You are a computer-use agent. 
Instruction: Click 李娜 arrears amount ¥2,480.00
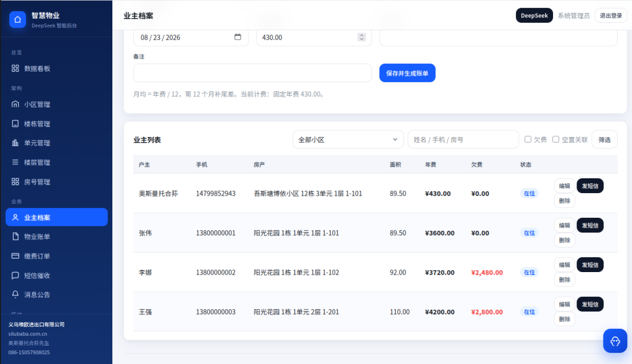[x=487, y=273]
